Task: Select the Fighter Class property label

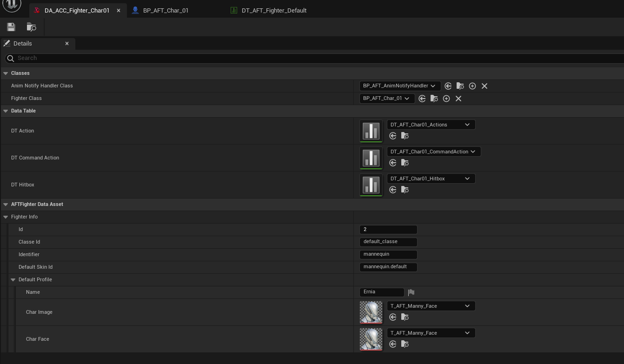Action: 27,99
